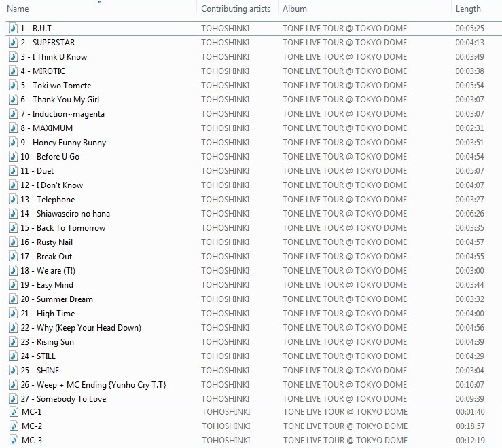
Task: Click the 00:12:19 length of MC-3
Action: 470,441
